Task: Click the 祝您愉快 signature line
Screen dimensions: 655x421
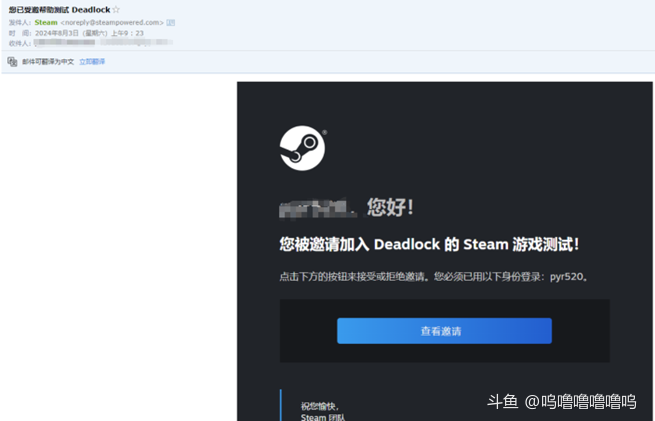Action: tap(320, 406)
